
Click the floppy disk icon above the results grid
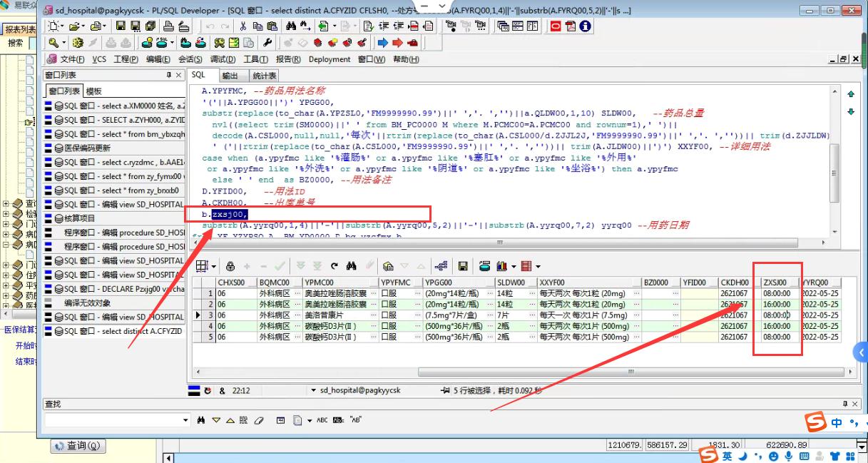(463, 266)
